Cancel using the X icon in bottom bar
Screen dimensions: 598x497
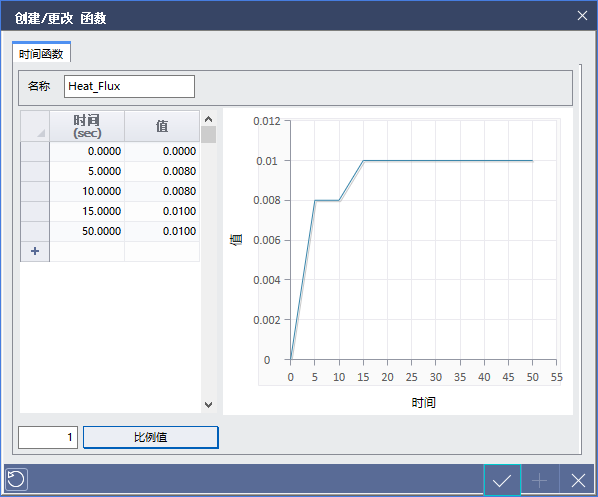pos(578,481)
